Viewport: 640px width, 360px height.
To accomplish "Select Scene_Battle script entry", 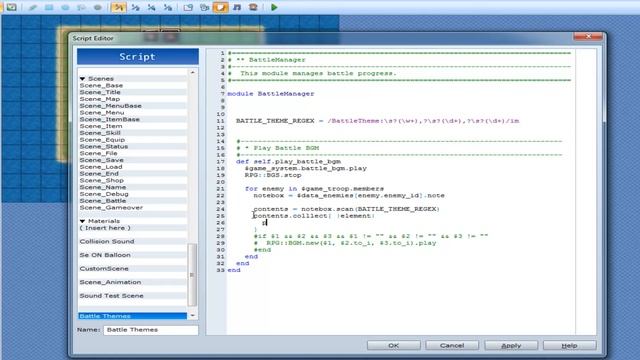I will click(133, 200).
